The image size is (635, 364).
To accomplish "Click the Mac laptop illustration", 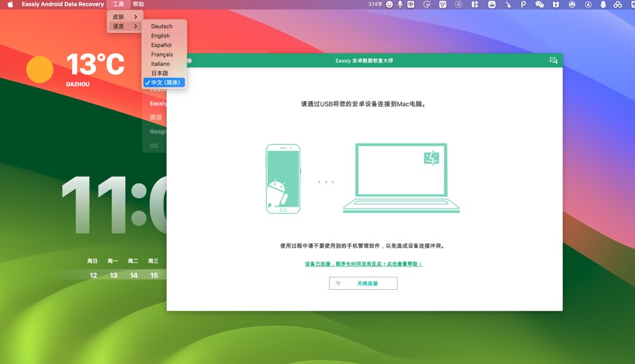I will pyautogui.click(x=401, y=178).
